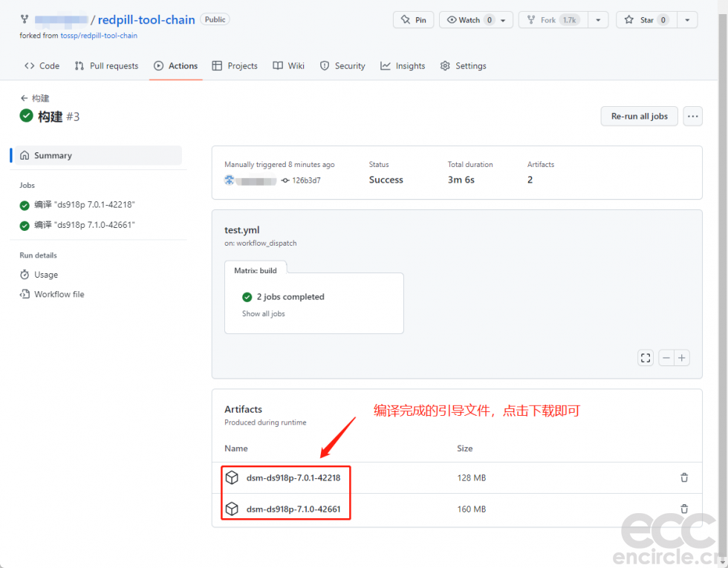Viewport: 728px width, 568px height.
Task: Click the Public visibility badge
Action: coord(215,19)
